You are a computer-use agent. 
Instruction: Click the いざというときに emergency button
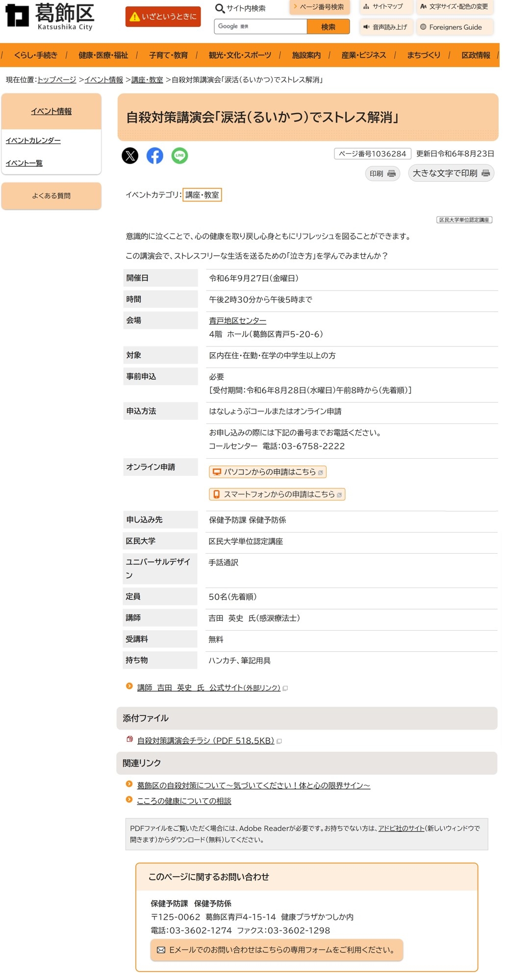pos(163,17)
